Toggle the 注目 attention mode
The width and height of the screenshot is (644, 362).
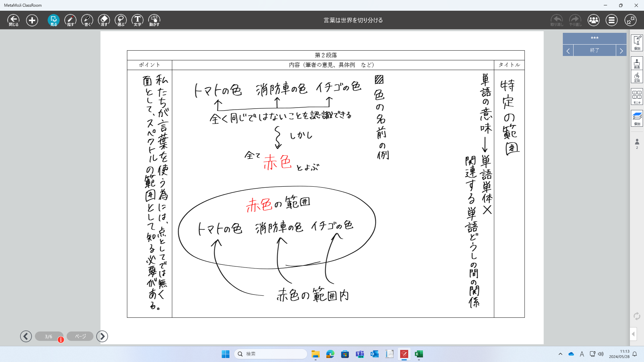(637, 77)
